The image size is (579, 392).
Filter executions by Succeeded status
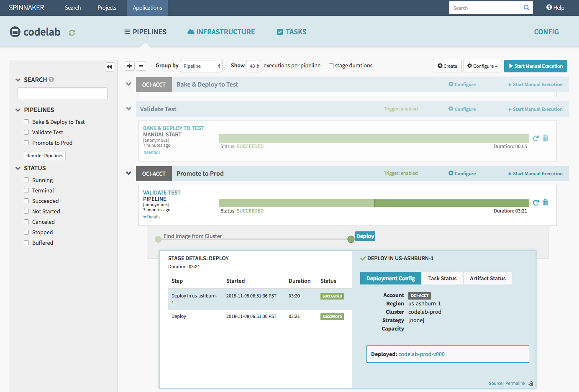click(26, 201)
